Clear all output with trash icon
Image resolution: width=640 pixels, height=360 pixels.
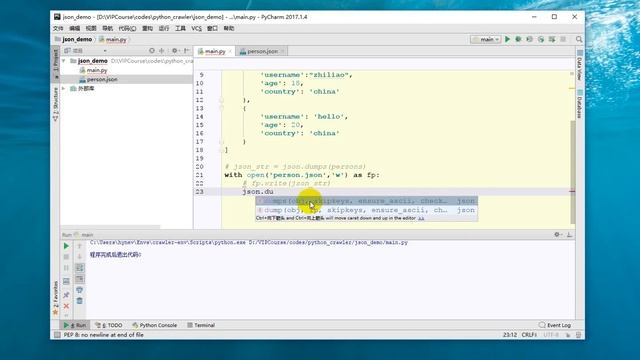[80, 301]
